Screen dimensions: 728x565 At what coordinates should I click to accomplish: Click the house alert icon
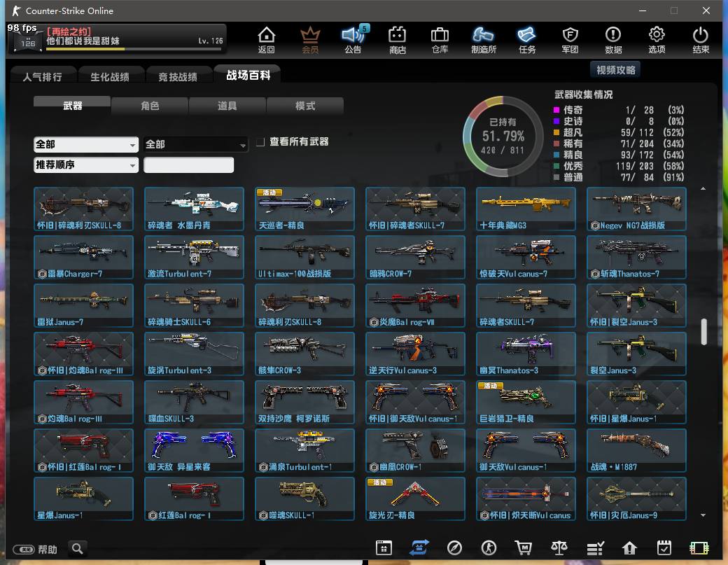pos(629,548)
